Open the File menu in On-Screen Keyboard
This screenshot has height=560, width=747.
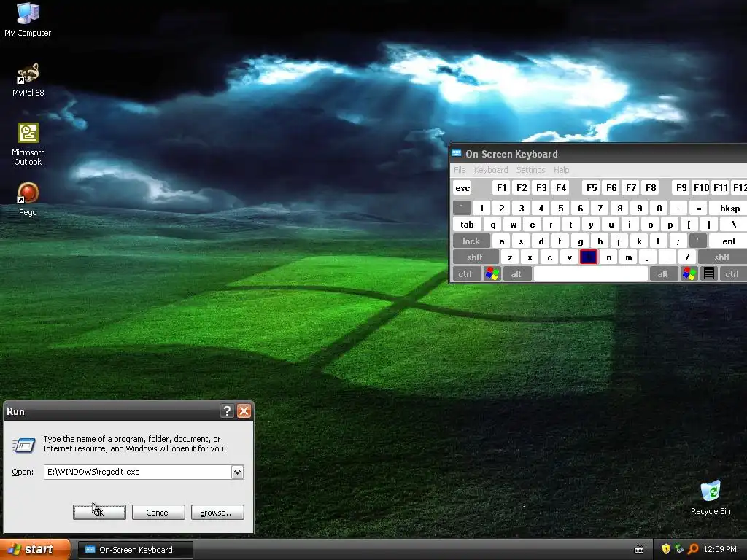coord(460,170)
